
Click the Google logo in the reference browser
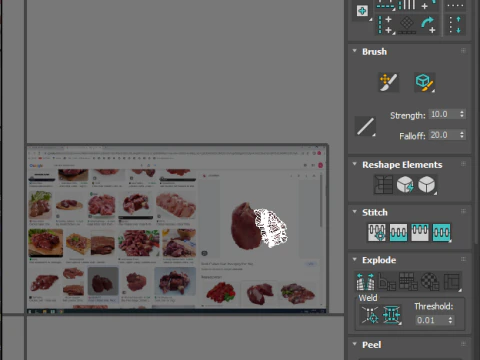[x=36, y=166]
